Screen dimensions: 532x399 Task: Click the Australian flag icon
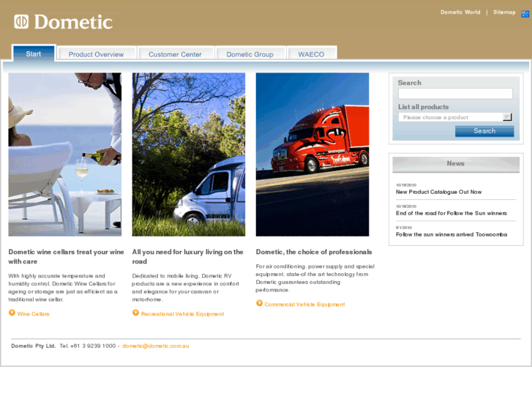tap(525, 14)
